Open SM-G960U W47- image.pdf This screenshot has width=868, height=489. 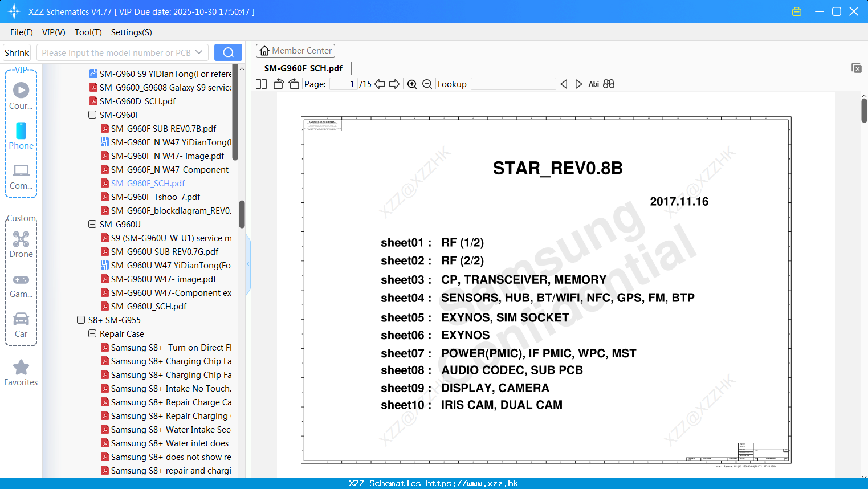[x=164, y=279]
